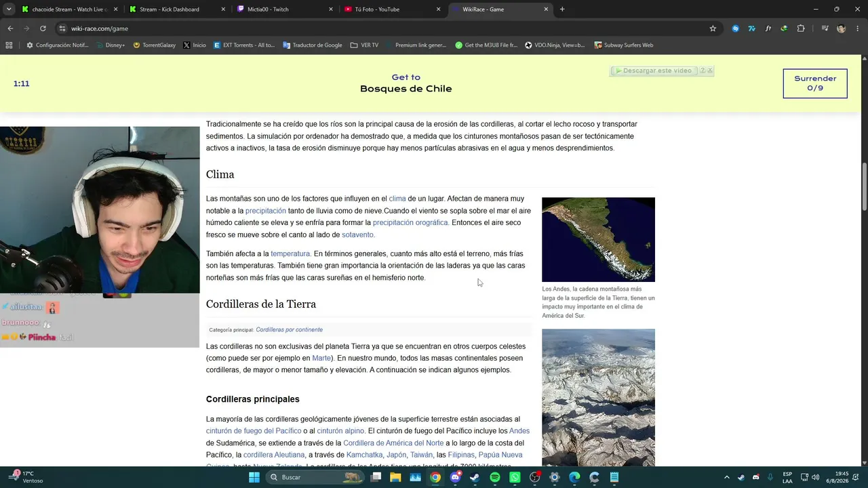Follow the 'clima' link

click(x=397, y=199)
